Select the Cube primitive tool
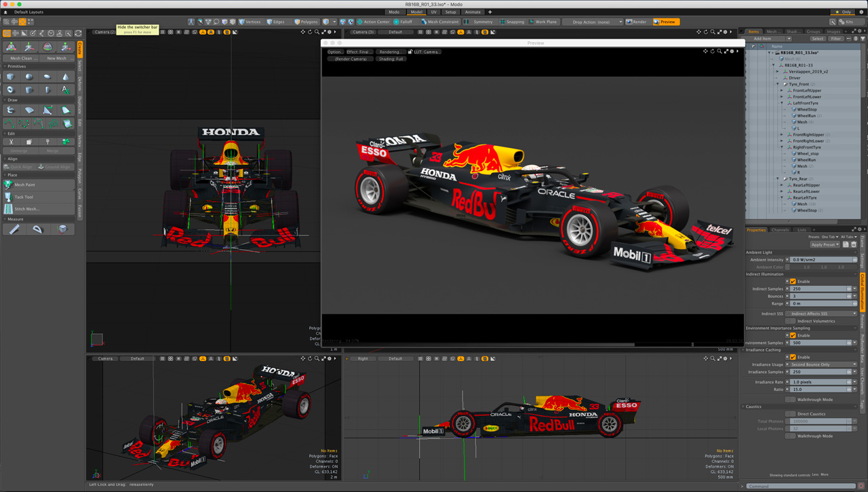 [x=12, y=77]
